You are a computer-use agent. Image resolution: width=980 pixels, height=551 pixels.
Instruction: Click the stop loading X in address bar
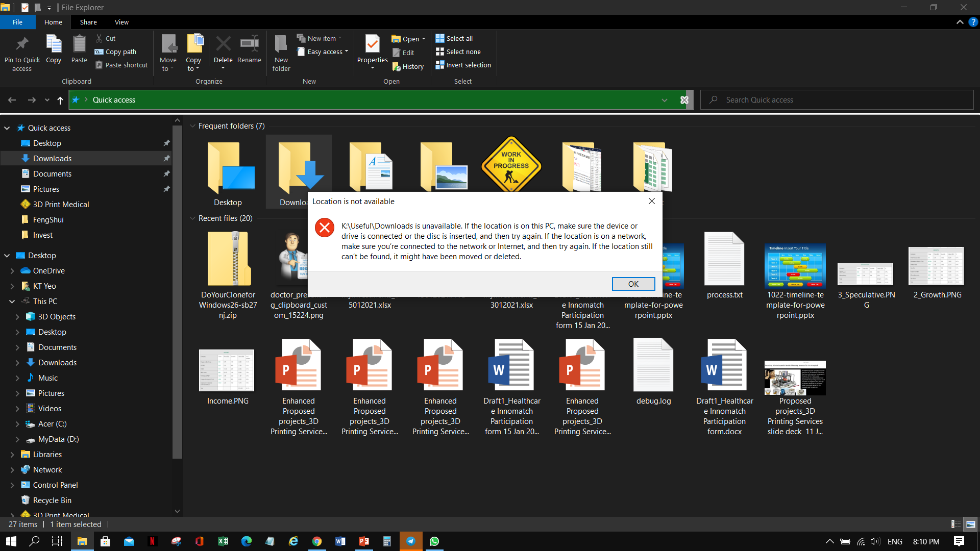pos(684,100)
